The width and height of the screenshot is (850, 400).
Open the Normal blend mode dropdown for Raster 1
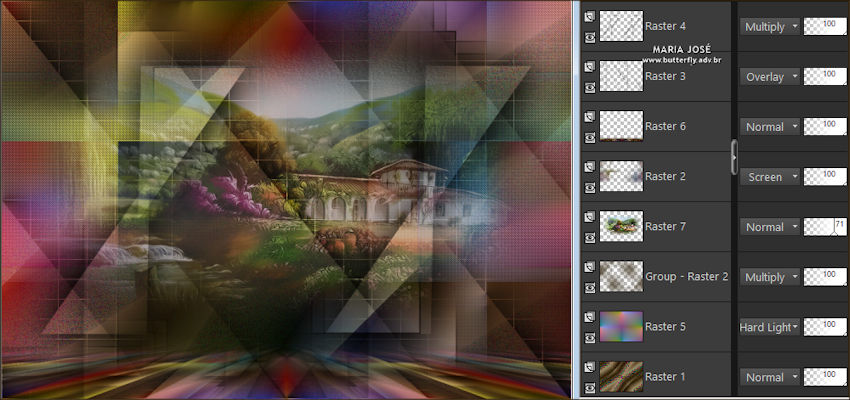point(770,377)
